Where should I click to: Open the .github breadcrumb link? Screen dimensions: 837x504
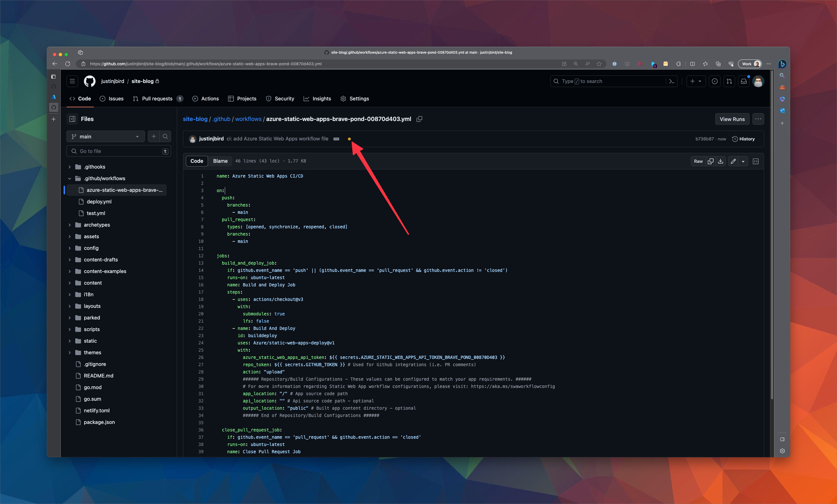[221, 119]
